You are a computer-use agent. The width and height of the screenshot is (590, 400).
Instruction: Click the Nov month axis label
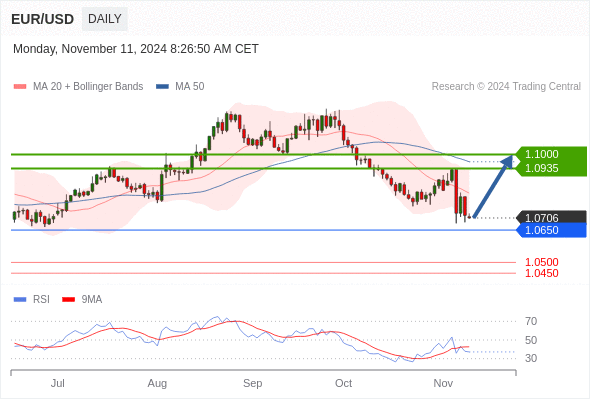click(x=443, y=383)
